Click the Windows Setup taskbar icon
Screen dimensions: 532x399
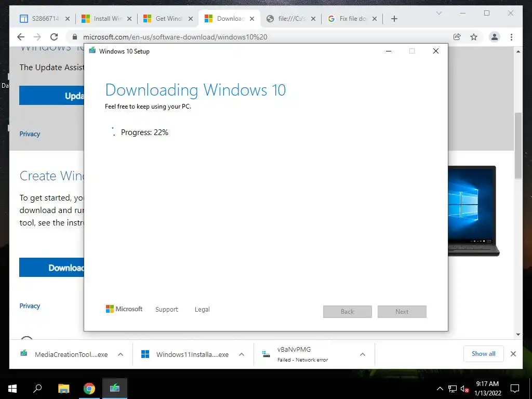pos(115,389)
